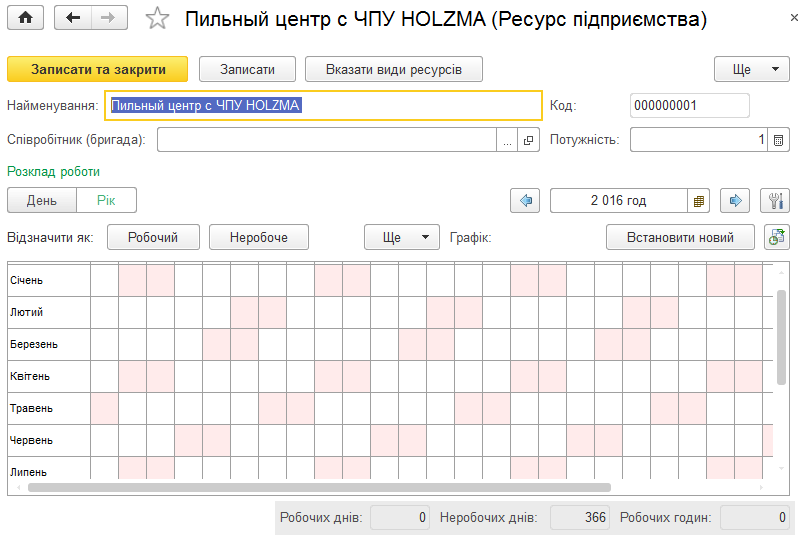This screenshot has height=542, width=803.
Task: Open 'Вказати види ресурсів'
Action: 394,69
